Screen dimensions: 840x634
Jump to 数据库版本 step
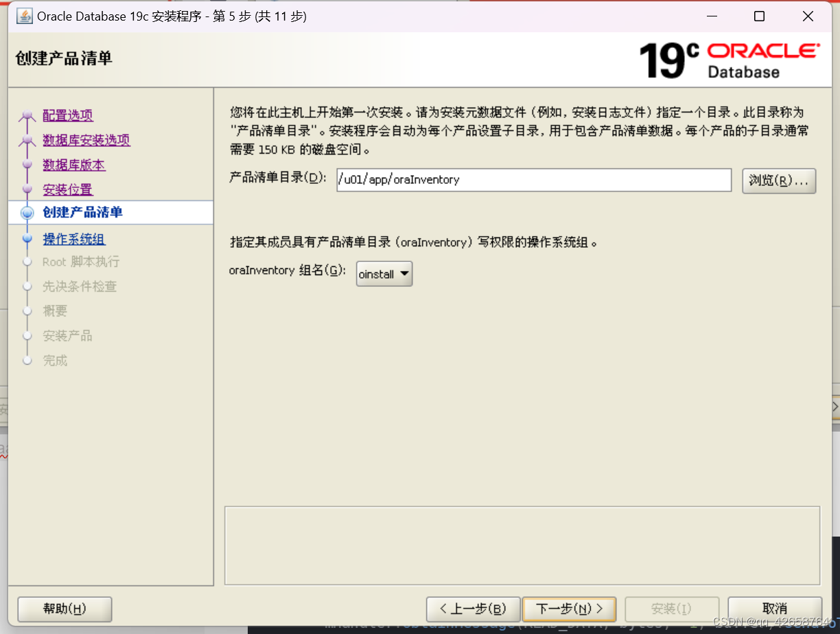point(74,165)
